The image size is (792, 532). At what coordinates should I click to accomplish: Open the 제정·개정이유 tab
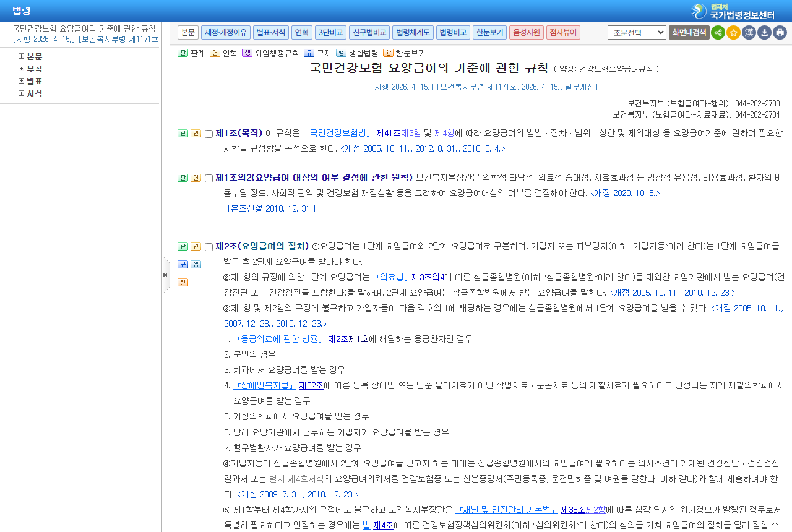click(226, 32)
